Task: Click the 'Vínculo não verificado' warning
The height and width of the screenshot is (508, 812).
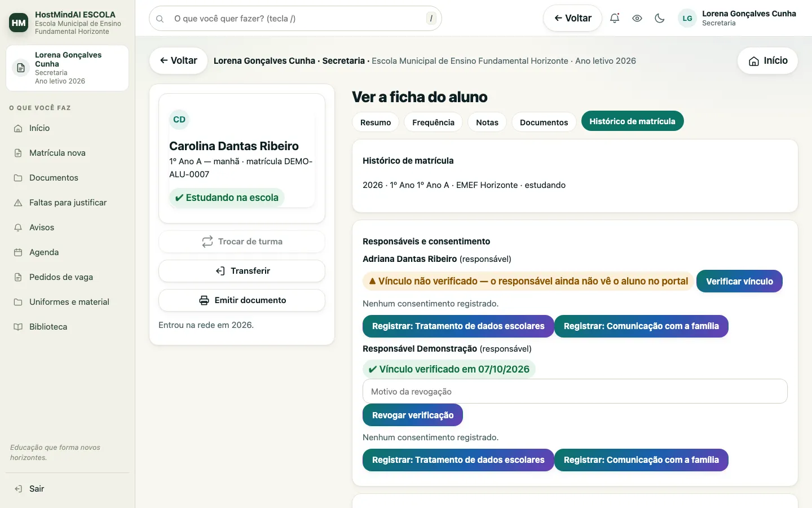Action: coord(528,281)
